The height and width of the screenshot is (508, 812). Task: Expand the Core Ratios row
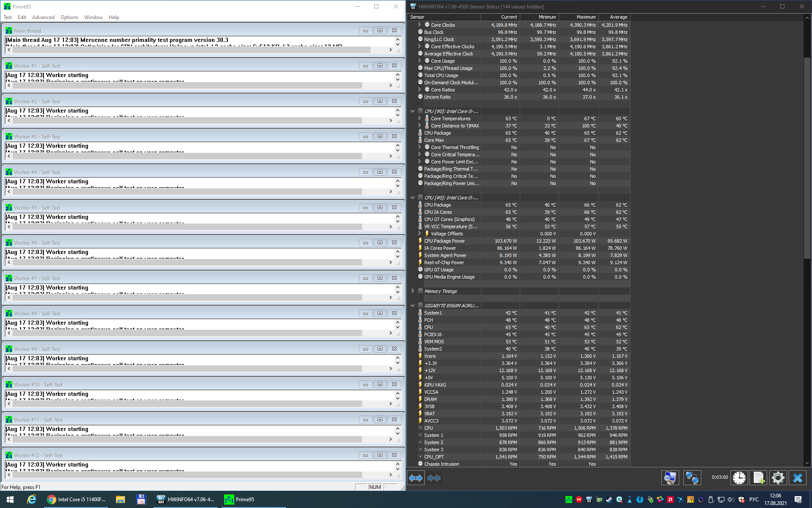point(420,89)
